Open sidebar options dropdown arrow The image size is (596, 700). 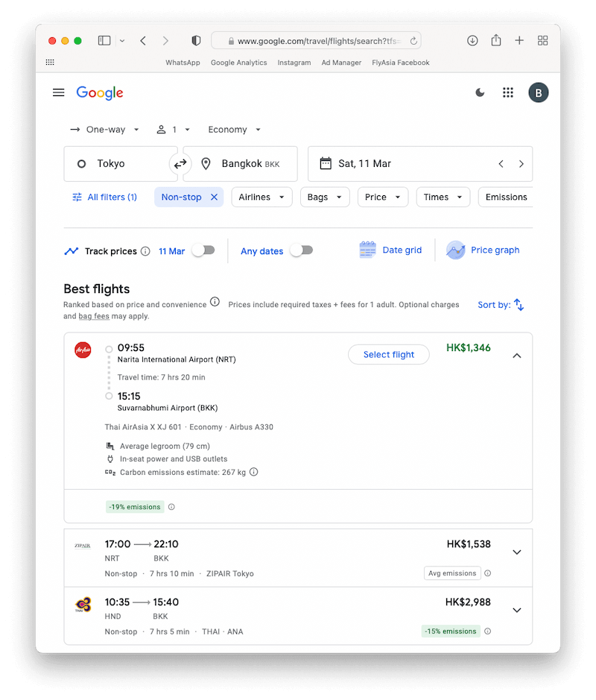[x=121, y=40]
